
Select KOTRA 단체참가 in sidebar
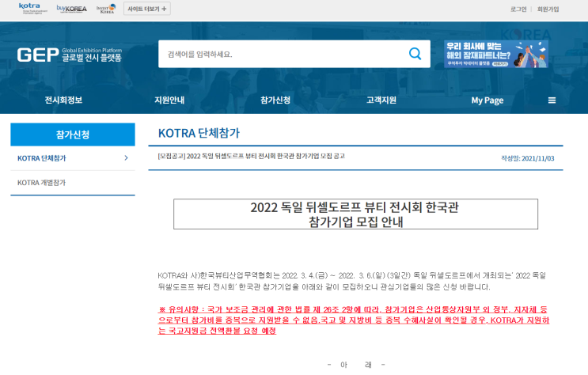[x=42, y=158]
